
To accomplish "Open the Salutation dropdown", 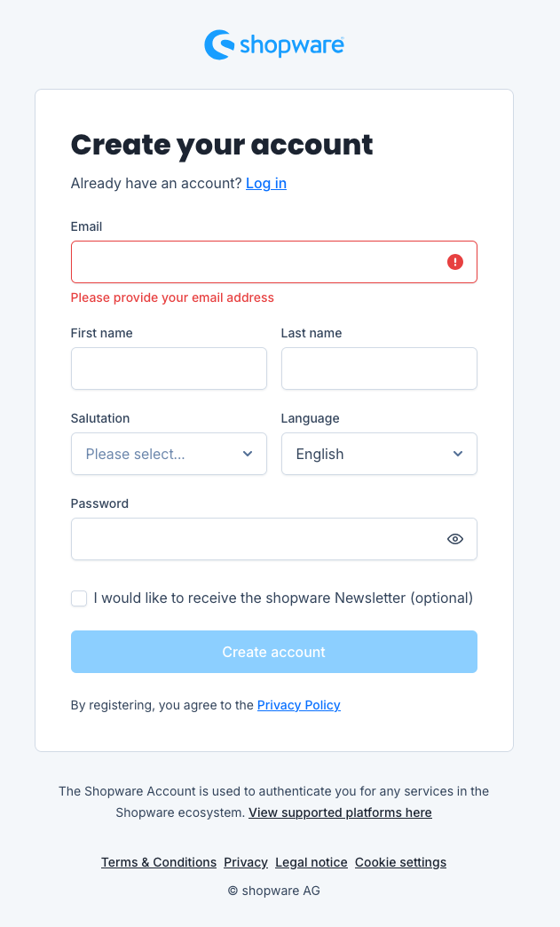I will pyautogui.click(x=169, y=453).
